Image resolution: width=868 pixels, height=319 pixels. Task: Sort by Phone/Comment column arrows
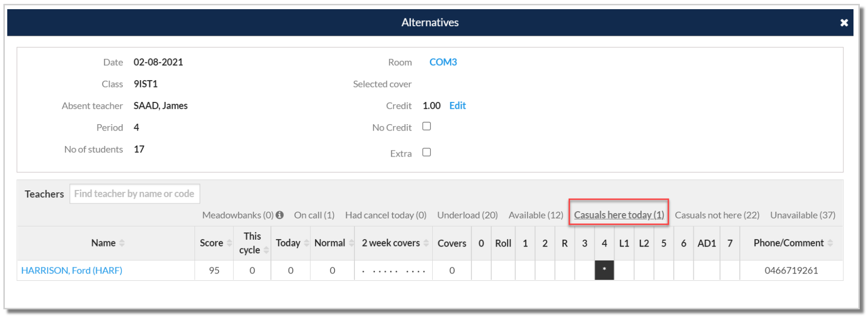tap(830, 243)
